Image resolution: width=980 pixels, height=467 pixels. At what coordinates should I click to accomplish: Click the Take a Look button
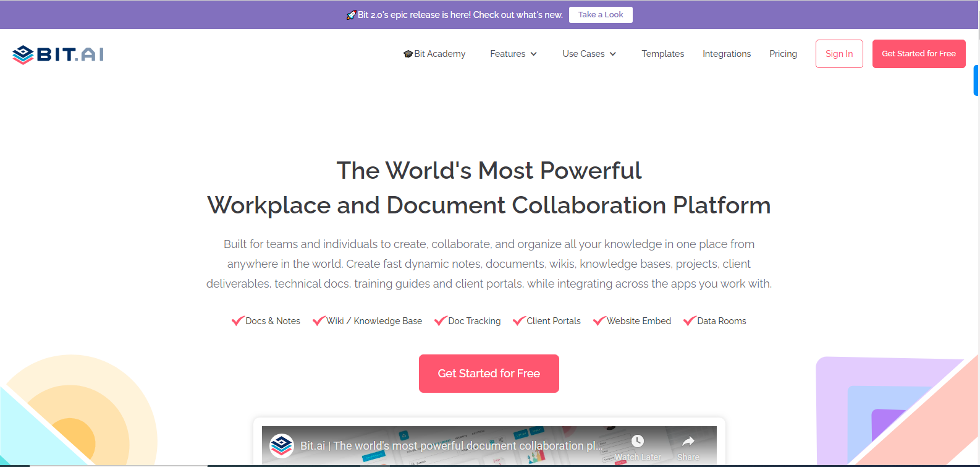pyautogui.click(x=601, y=15)
